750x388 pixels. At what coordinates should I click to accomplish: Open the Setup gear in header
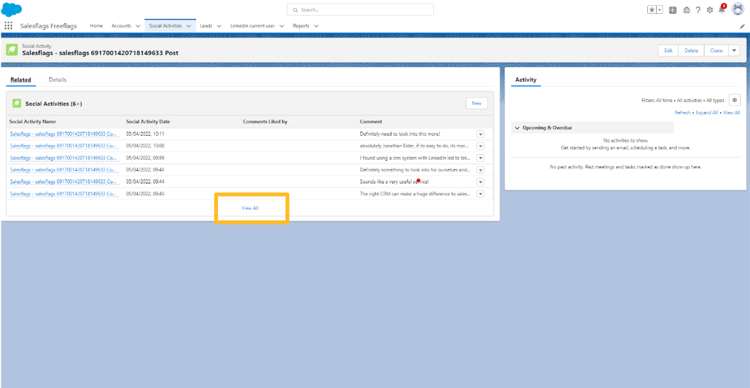pos(709,10)
